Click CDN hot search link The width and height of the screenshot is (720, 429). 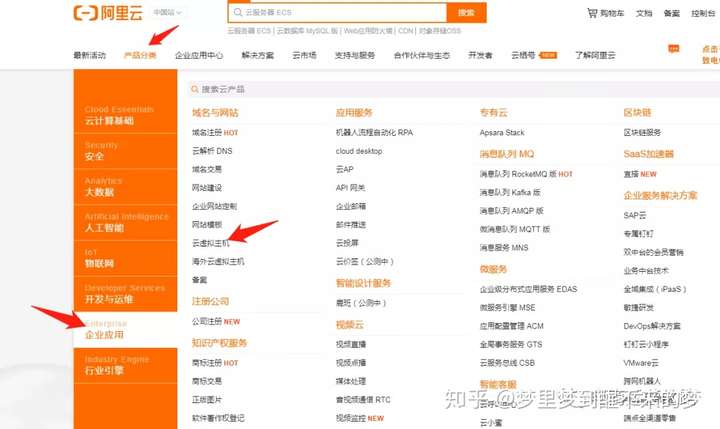click(405, 31)
